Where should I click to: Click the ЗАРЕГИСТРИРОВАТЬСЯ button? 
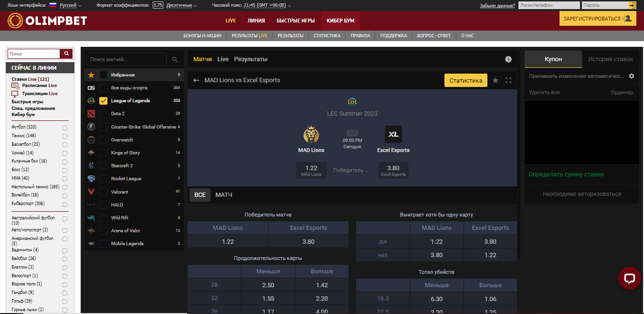597,19
